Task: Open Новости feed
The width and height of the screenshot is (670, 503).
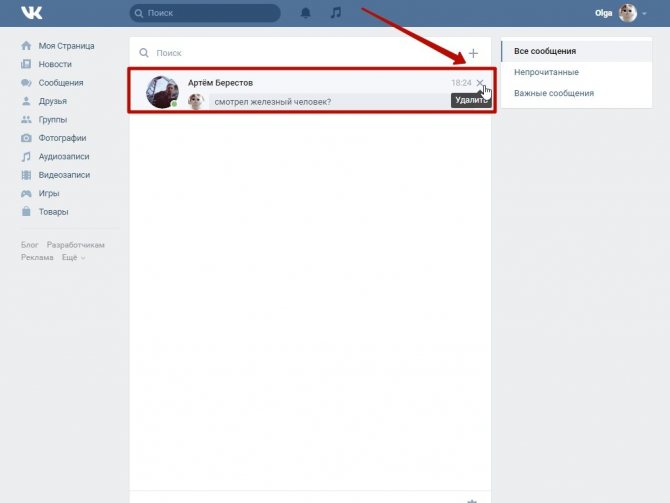Action: coord(55,64)
